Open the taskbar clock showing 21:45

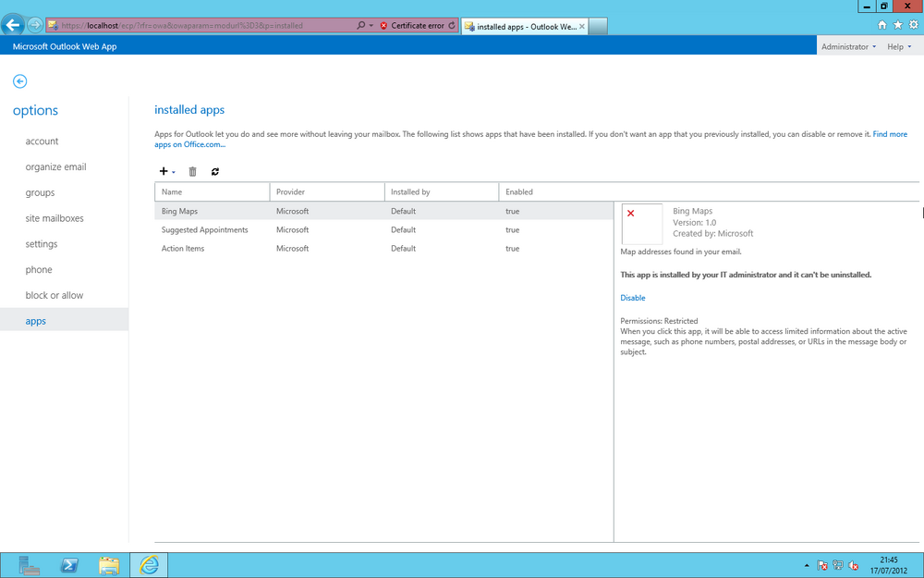tap(889, 565)
